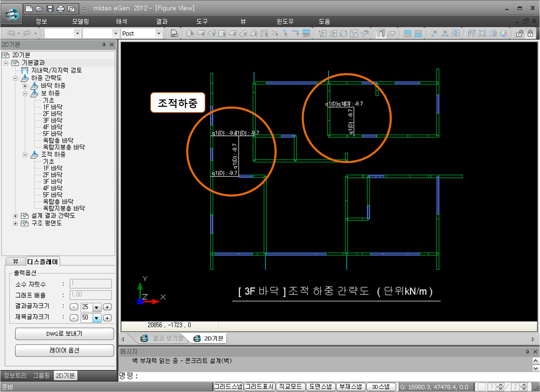Open 결과글자크기 size dropdown showing 25

(97, 307)
